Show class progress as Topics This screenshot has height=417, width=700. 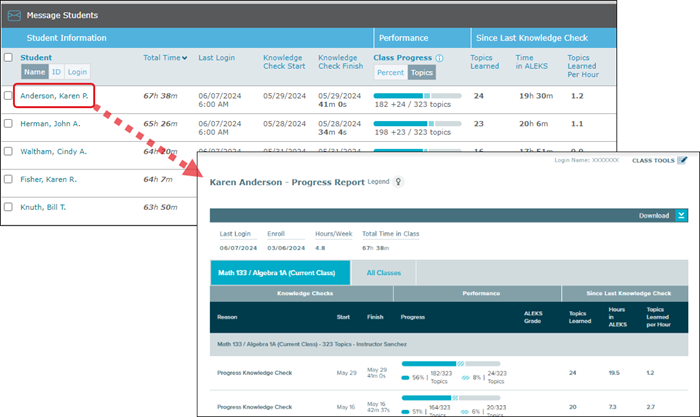tap(422, 73)
